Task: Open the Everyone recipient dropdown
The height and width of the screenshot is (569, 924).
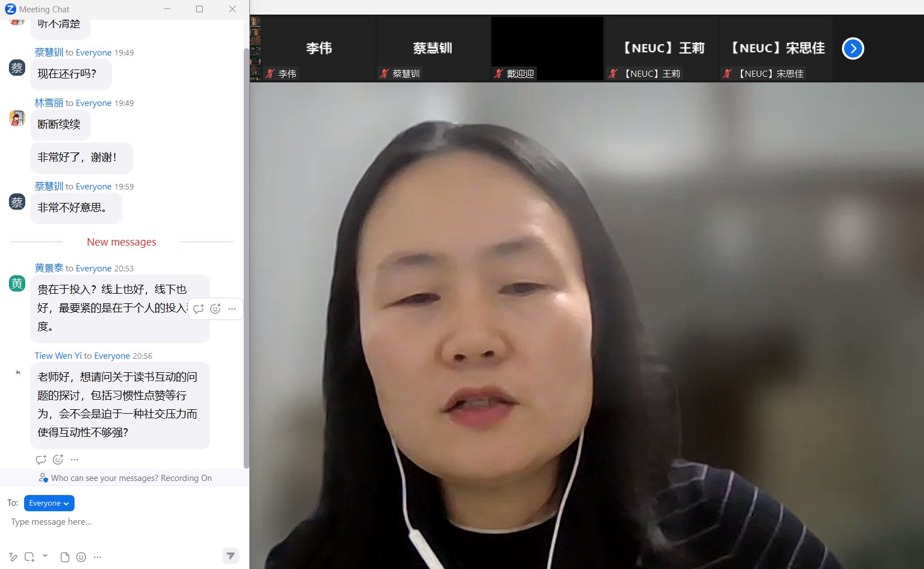Action: (49, 503)
